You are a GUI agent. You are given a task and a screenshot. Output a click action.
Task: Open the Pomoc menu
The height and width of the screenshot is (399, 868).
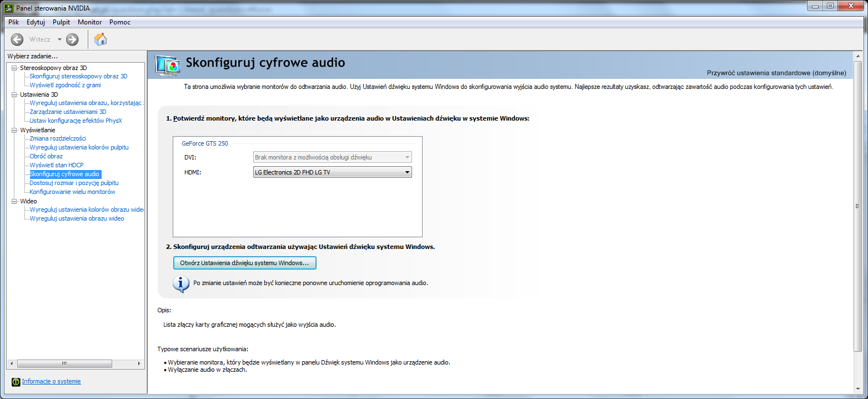coord(120,22)
